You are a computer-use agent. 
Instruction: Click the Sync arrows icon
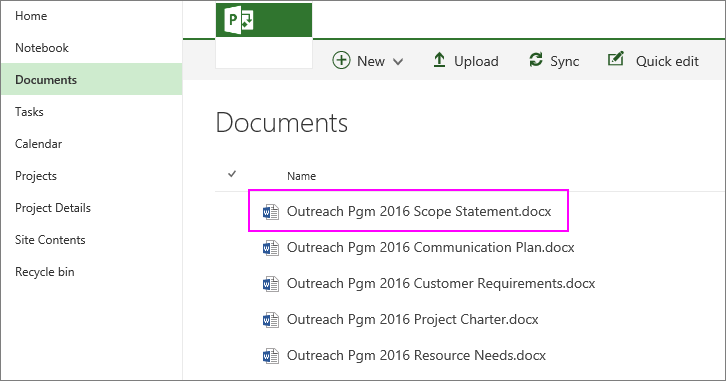click(x=536, y=60)
